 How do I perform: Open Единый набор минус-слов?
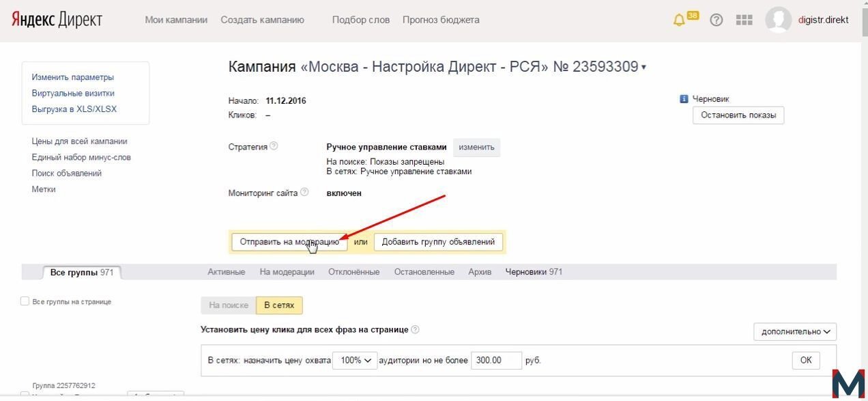point(81,157)
